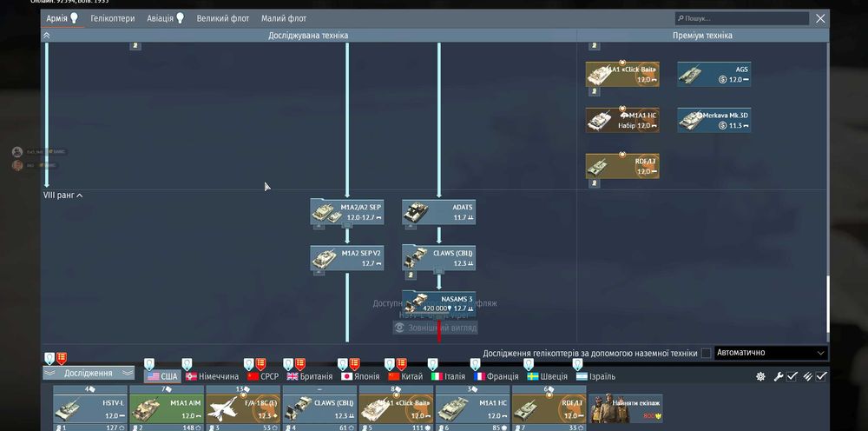
Task: Select the NASAMS 3 research card
Action: click(439, 303)
